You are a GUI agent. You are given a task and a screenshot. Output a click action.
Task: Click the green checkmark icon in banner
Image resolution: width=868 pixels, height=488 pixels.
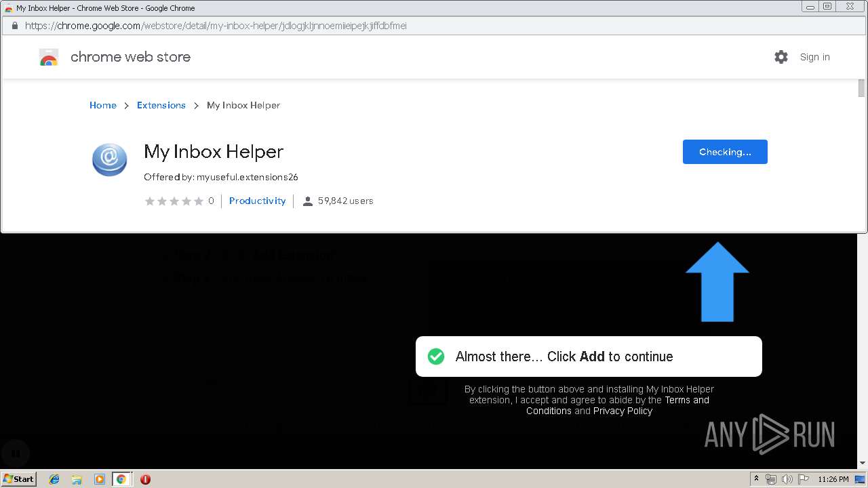click(x=436, y=357)
